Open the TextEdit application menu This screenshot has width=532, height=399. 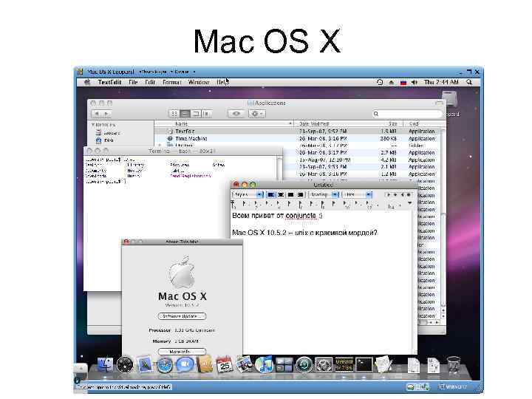tap(109, 82)
